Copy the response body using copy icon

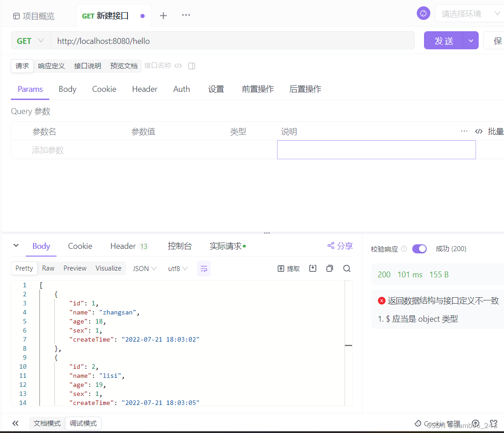click(x=330, y=268)
